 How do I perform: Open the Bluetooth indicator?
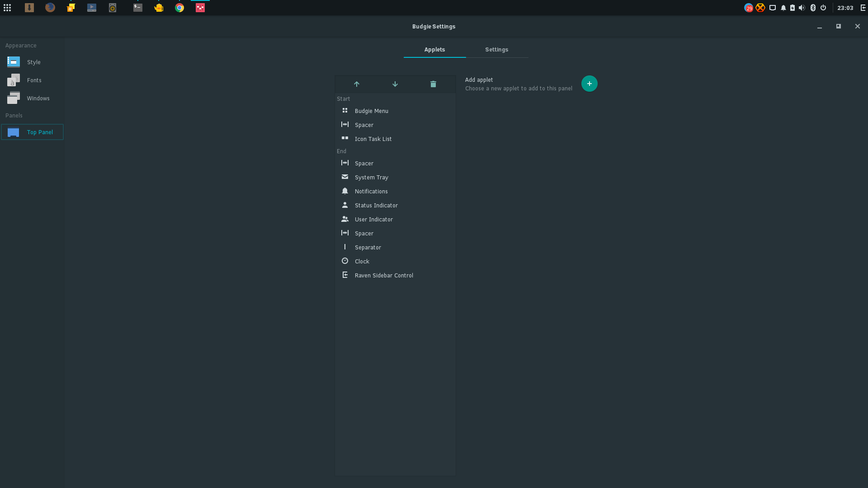coord(813,8)
